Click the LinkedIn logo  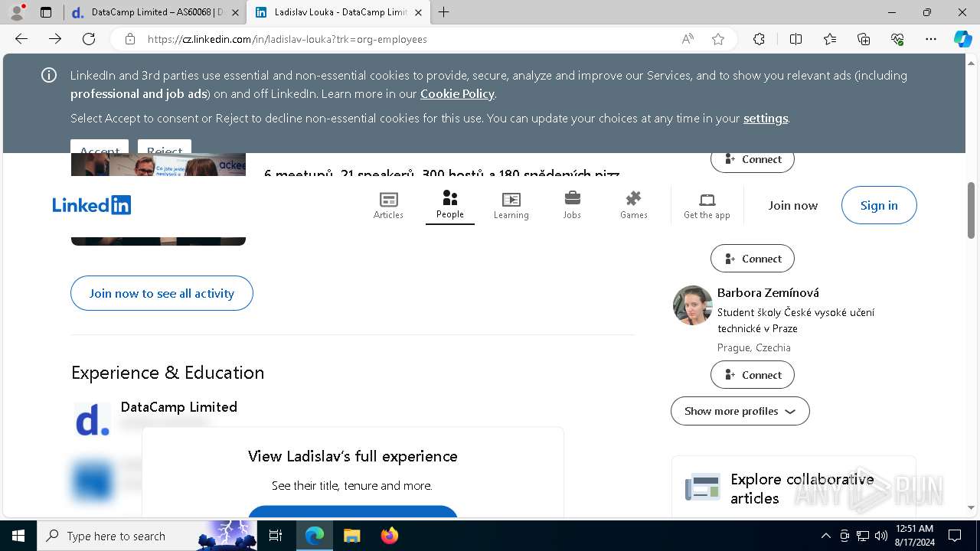tap(92, 205)
